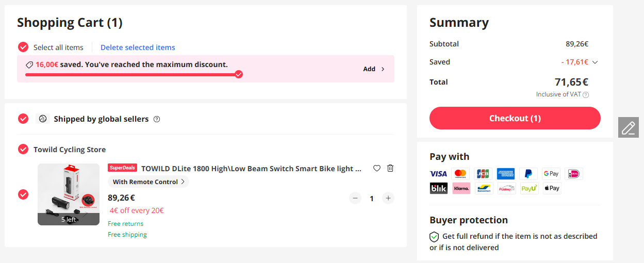Open Towild Cycling Store page

tap(70, 150)
